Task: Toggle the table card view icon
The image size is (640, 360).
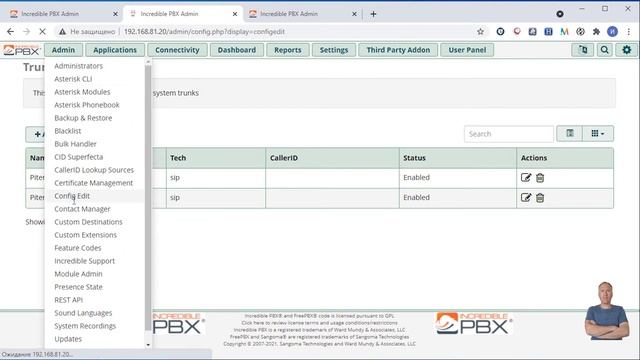Action: point(570,133)
